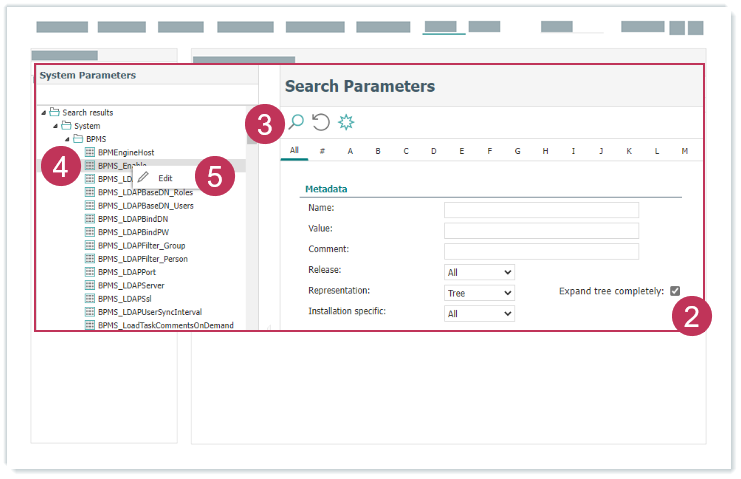Choose Edit from the context menu
Viewport: 741px width, 479px height.
(x=165, y=177)
